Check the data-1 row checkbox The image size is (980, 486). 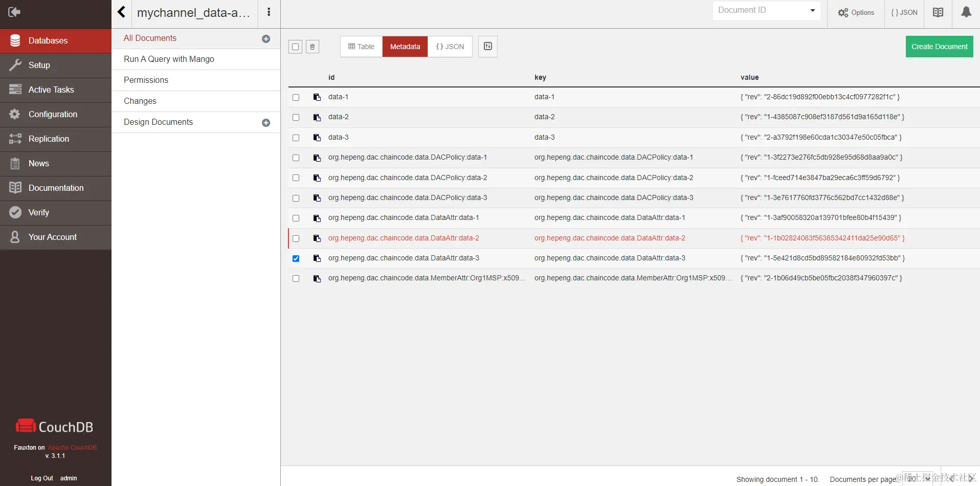tap(296, 97)
